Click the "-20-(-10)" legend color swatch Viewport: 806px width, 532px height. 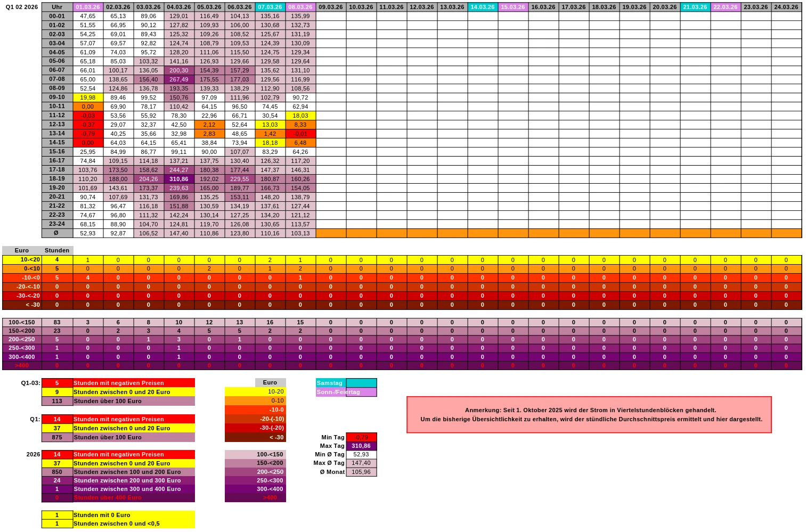tap(255, 419)
